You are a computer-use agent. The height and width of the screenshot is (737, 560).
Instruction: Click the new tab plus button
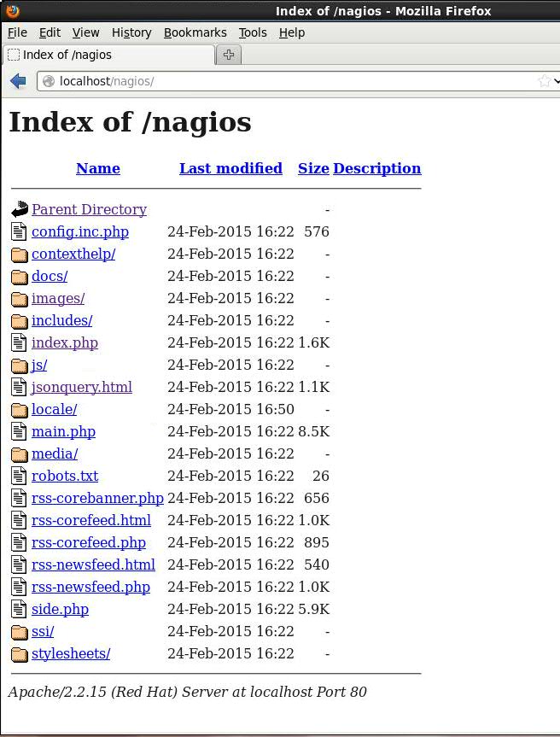pos(229,55)
